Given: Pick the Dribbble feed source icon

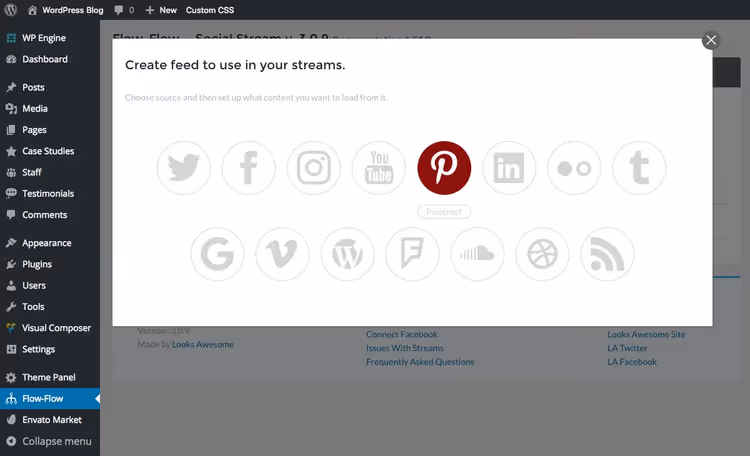Looking at the screenshot, I should (x=542, y=254).
